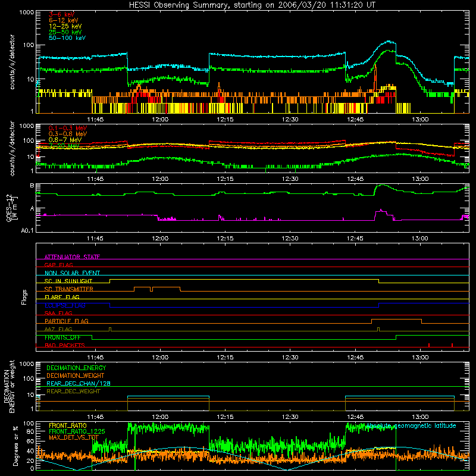Click the ATTENUATOR_STATE flag label
This screenshot has width=476, height=476.
(x=72, y=257)
